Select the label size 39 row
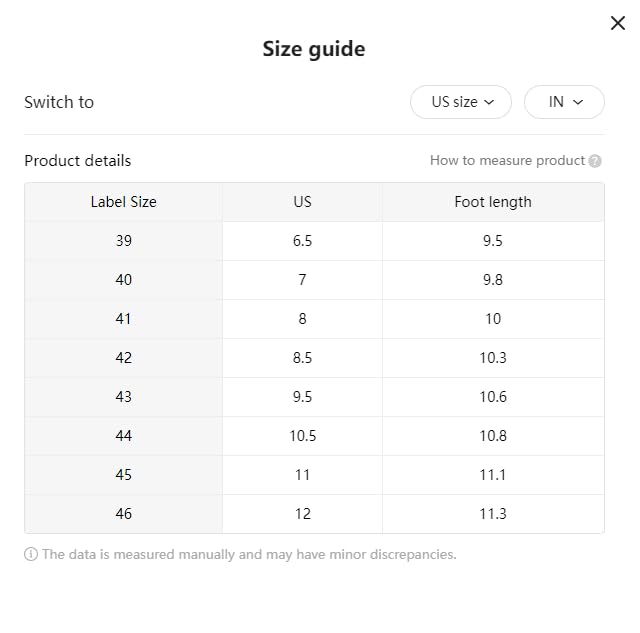 (x=124, y=241)
